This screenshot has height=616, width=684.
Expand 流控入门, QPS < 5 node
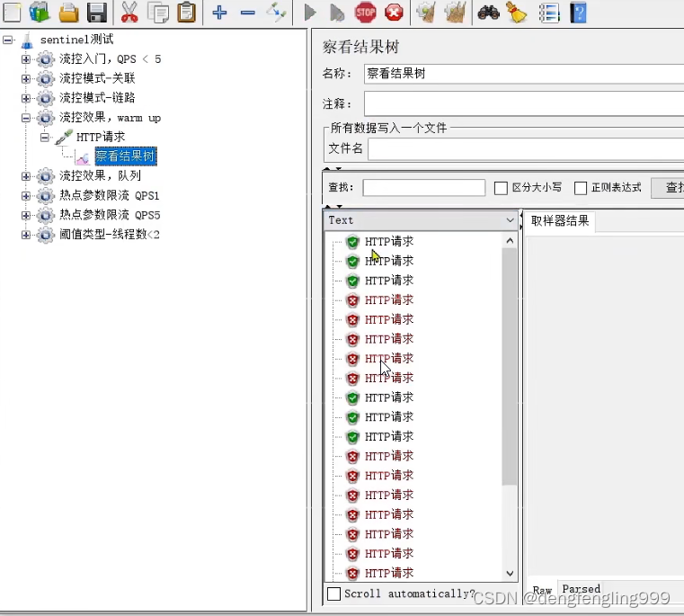pyautogui.click(x=26, y=59)
